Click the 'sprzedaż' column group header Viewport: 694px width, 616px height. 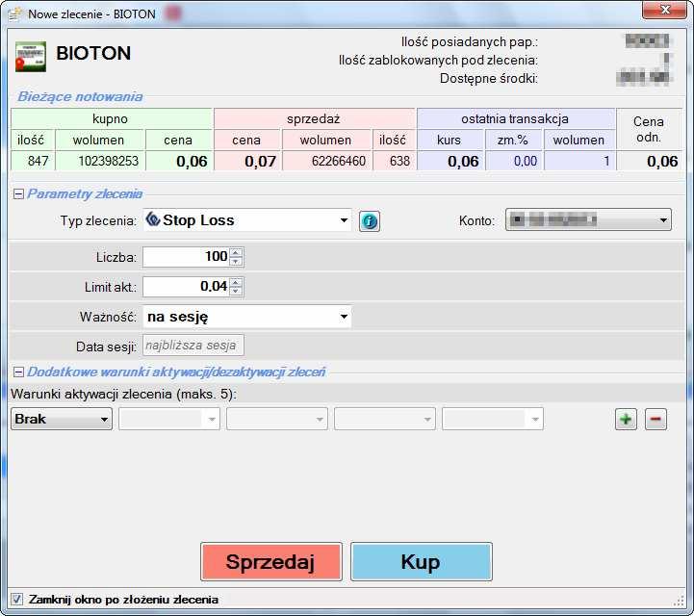pyautogui.click(x=314, y=118)
